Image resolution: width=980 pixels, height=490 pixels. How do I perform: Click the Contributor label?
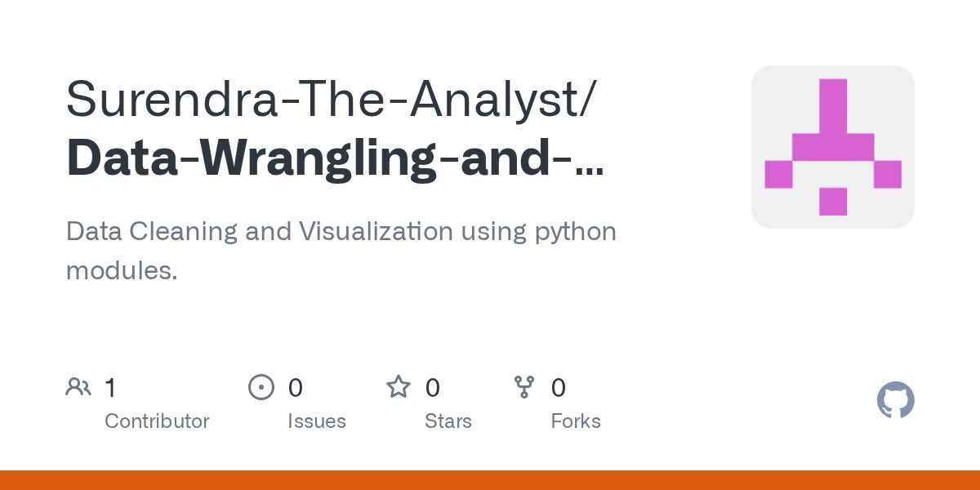pos(157,421)
